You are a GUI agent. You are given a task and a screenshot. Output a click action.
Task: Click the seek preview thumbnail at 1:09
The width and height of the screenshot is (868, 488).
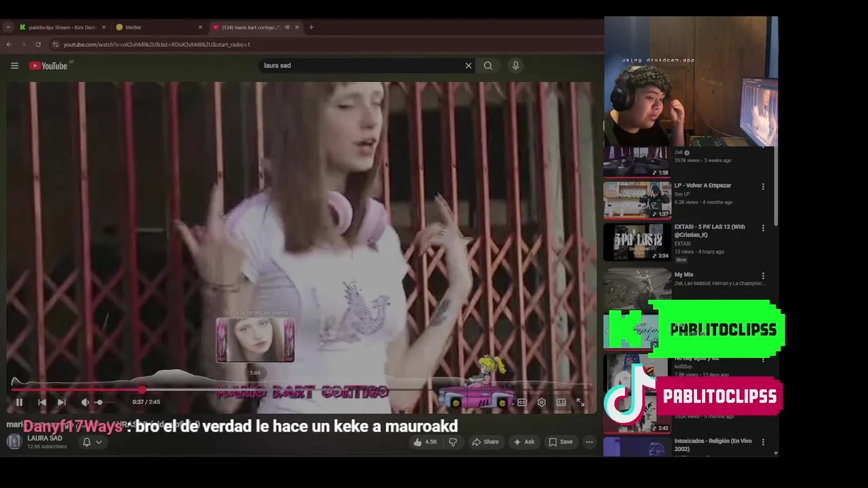pos(255,340)
